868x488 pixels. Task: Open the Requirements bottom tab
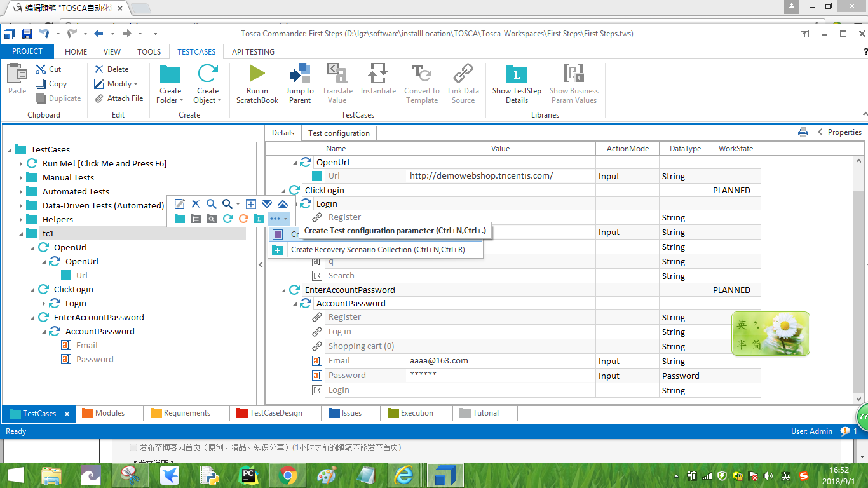click(186, 413)
